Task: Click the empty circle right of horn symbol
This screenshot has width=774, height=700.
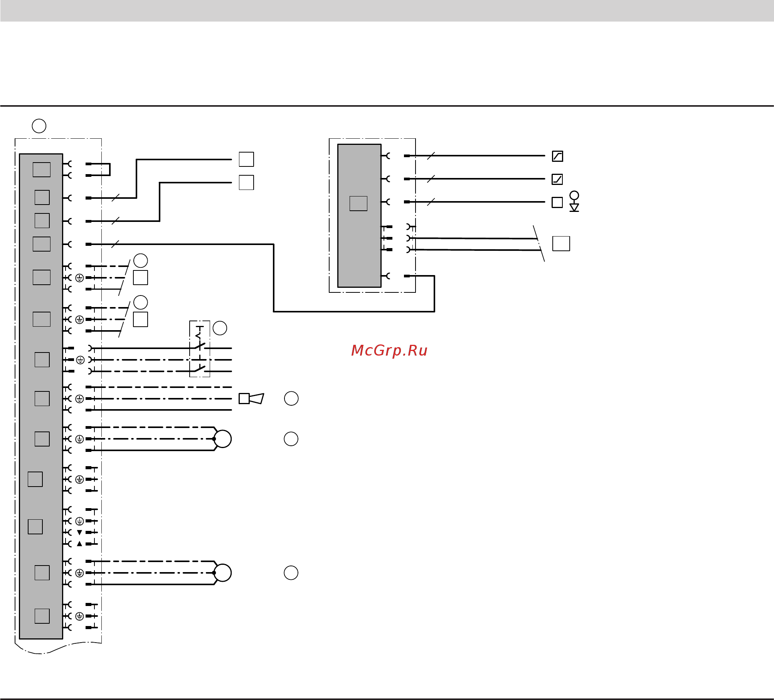Action: (x=291, y=398)
